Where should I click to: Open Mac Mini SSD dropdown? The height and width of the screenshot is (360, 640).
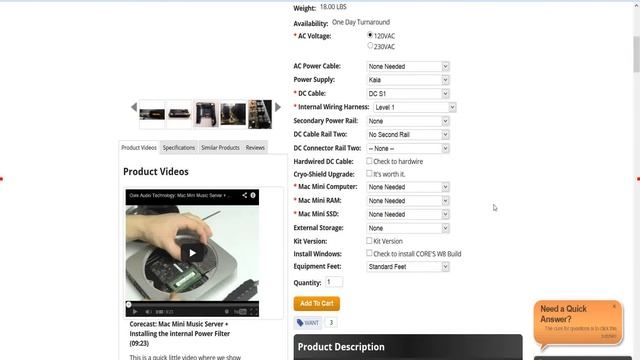click(x=408, y=214)
